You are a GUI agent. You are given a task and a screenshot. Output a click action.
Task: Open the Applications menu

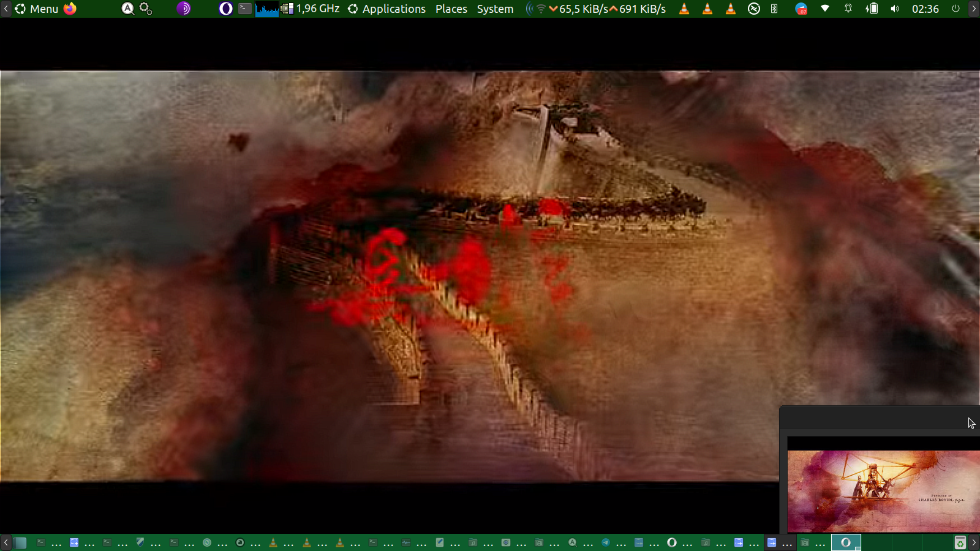386,9
